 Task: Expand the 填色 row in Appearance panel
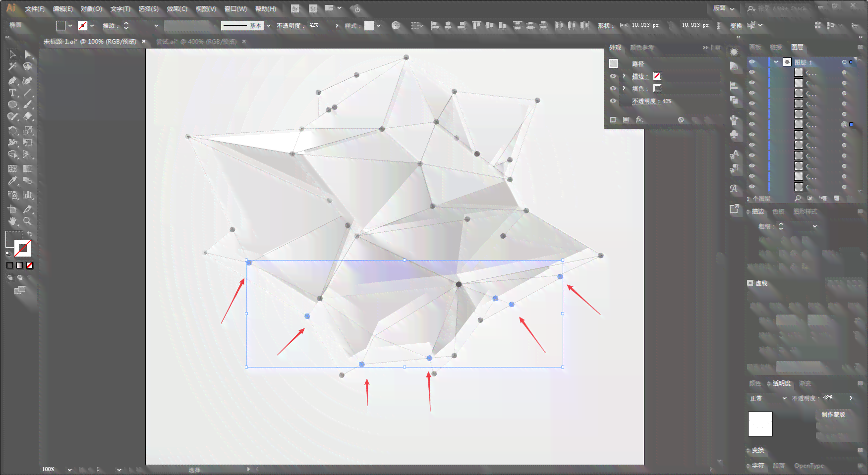pos(624,88)
